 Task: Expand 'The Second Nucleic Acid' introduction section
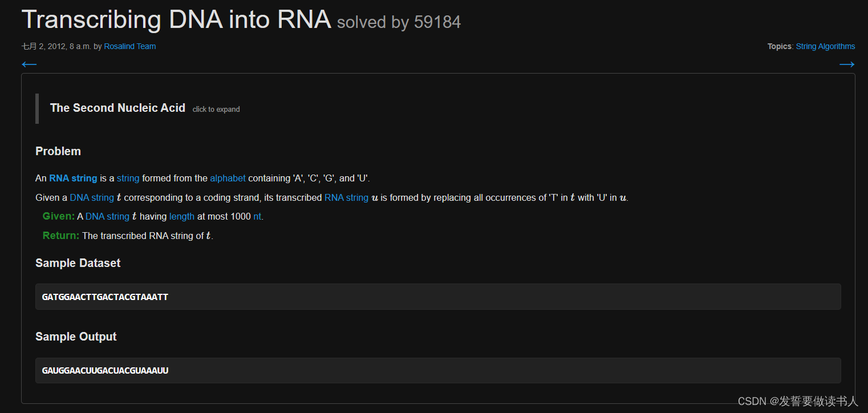tap(117, 108)
